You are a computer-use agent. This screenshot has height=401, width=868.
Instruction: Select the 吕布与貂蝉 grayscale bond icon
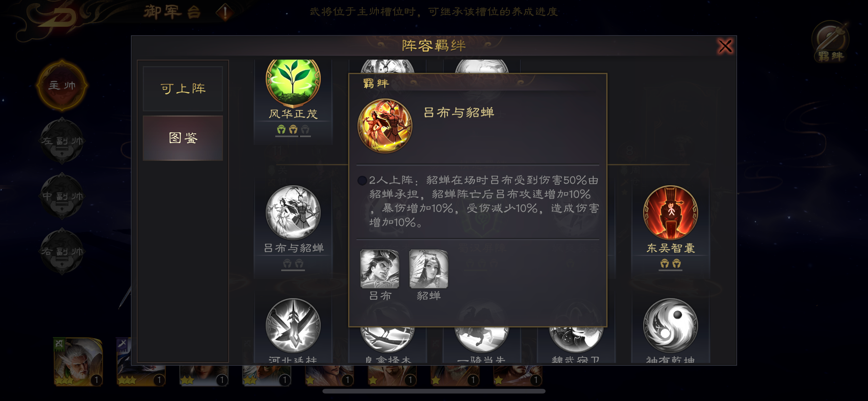pyautogui.click(x=293, y=212)
